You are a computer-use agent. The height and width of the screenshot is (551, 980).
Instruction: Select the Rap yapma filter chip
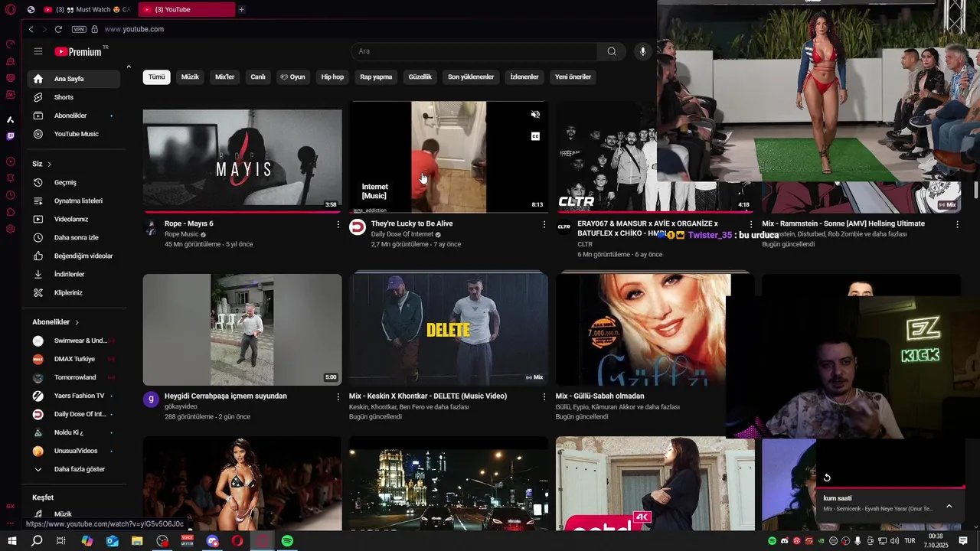(376, 77)
